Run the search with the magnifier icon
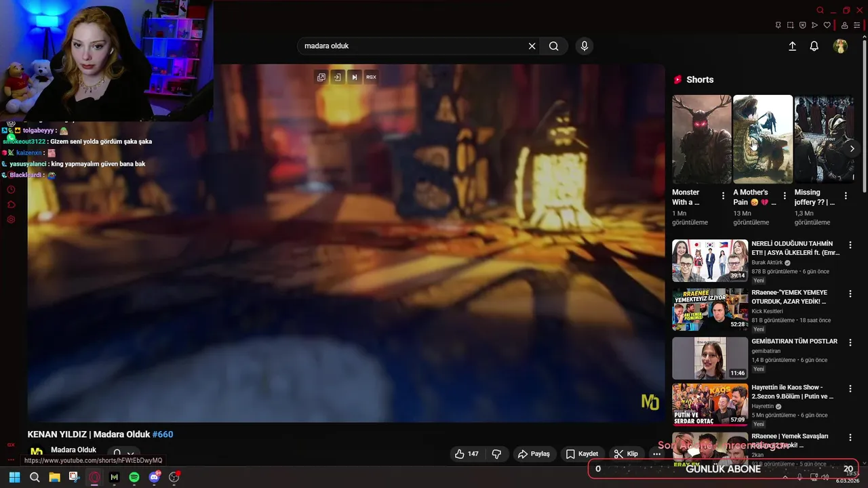 [554, 46]
